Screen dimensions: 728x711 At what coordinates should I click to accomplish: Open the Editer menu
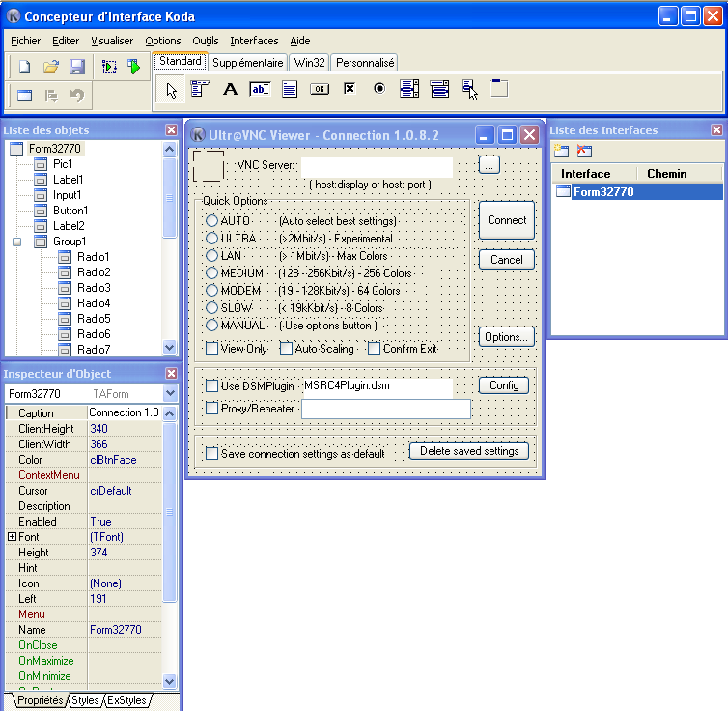[x=66, y=41]
